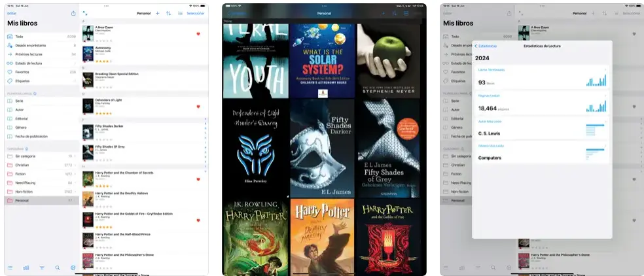Go back to Estadísticas from reading stats

coord(486,46)
